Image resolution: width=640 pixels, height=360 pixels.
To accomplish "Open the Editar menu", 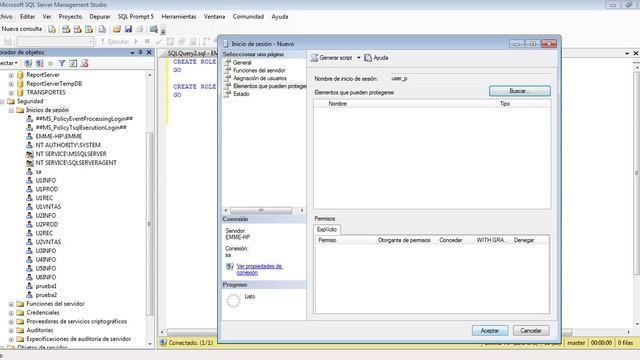I will point(27,17).
